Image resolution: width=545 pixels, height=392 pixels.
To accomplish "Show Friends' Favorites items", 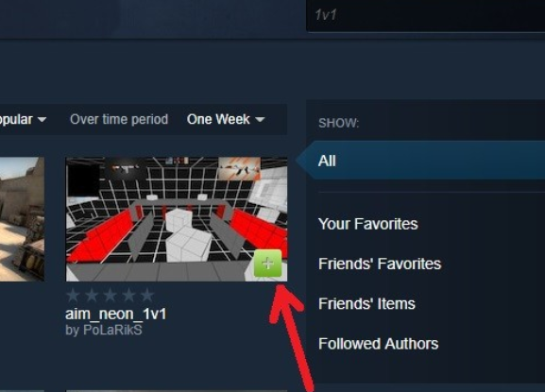I will point(380,264).
